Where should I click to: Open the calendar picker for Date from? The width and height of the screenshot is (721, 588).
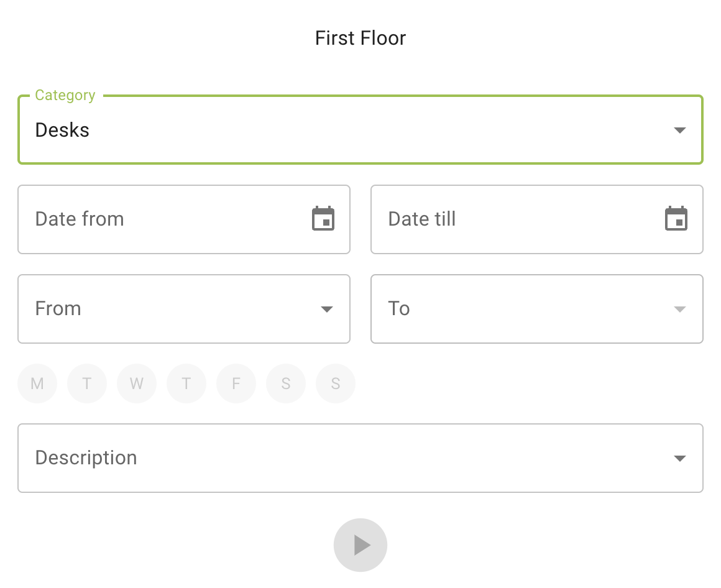point(323,219)
